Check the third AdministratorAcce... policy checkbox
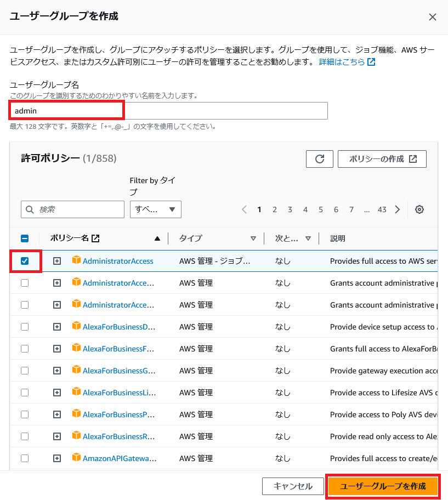 click(25, 305)
